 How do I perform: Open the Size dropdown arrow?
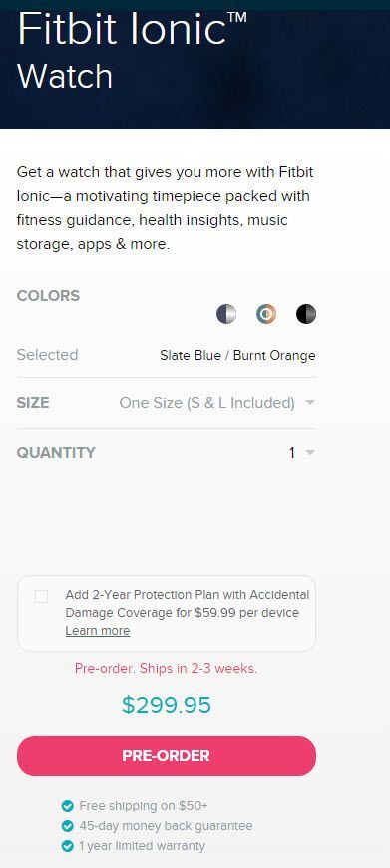coord(310,403)
